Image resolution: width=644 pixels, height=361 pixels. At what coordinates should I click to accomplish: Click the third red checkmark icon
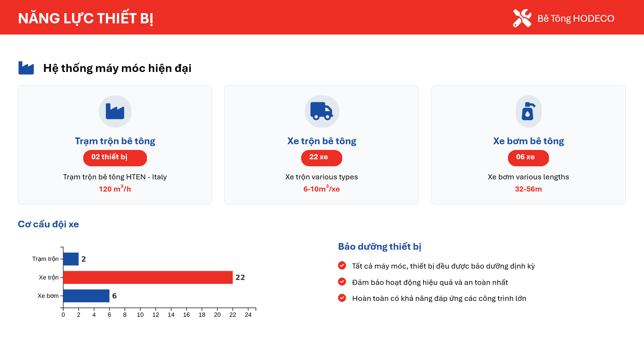click(x=342, y=298)
